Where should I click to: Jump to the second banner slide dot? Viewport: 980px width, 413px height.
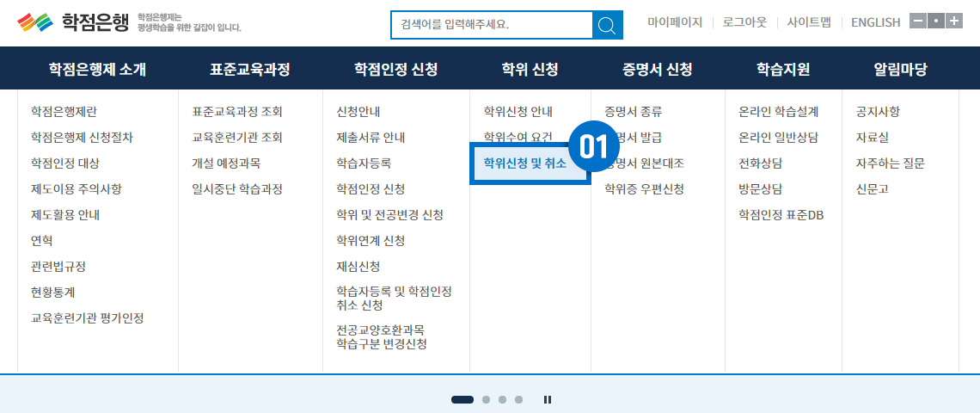click(x=487, y=399)
